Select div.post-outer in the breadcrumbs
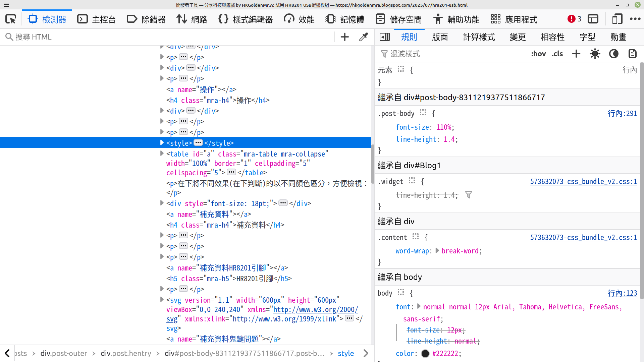This screenshot has width=644, height=362. click(x=64, y=353)
